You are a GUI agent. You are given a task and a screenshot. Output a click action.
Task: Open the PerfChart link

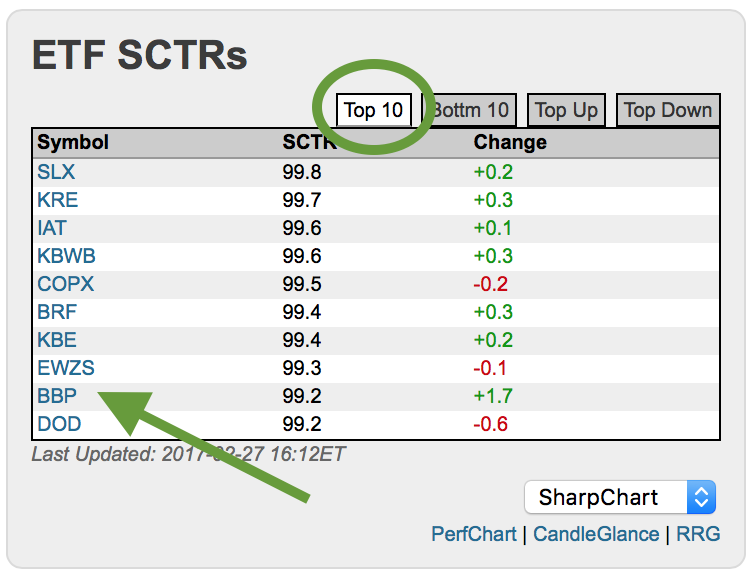pyautogui.click(x=474, y=534)
